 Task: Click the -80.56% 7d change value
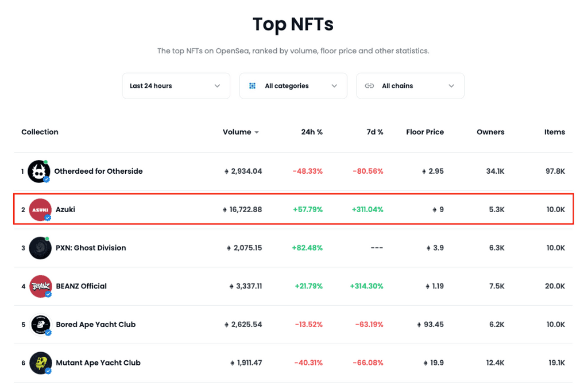pyautogui.click(x=368, y=171)
